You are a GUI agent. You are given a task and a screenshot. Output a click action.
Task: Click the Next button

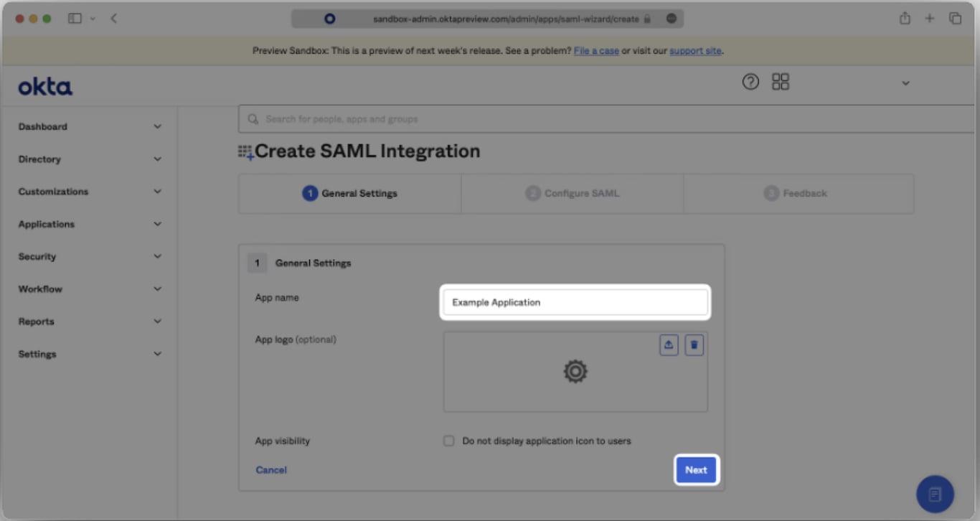point(696,470)
